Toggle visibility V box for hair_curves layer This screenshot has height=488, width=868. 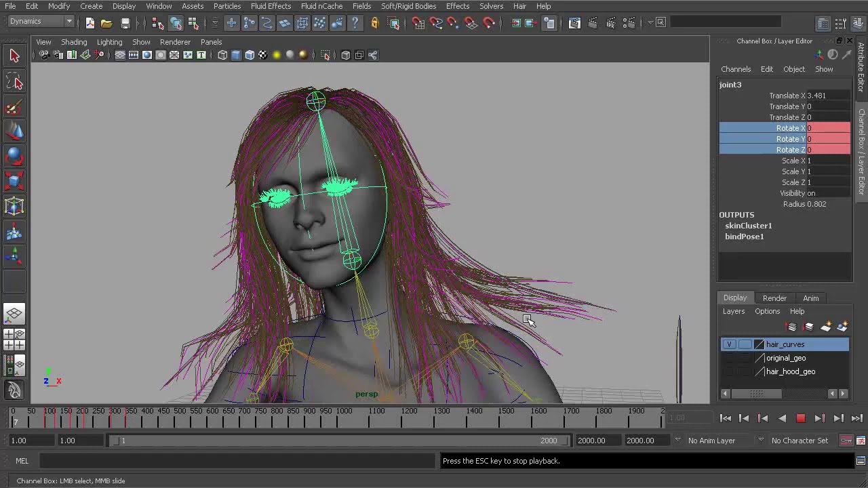point(729,344)
